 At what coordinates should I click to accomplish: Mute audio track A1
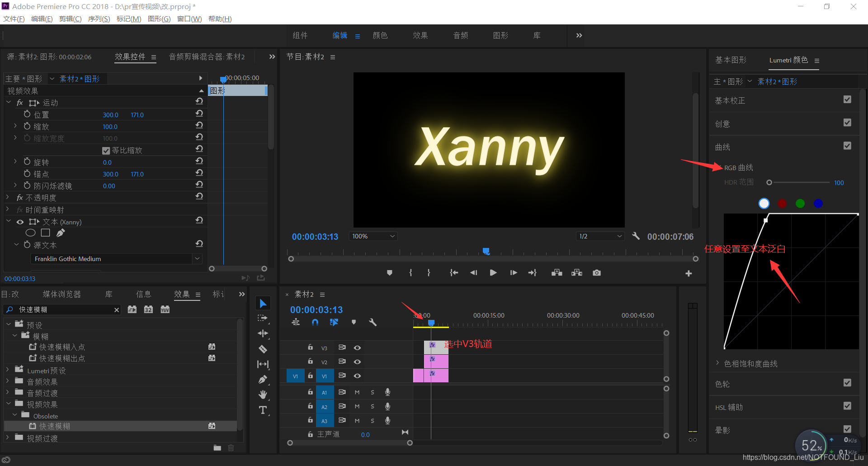tap(357, 392)
